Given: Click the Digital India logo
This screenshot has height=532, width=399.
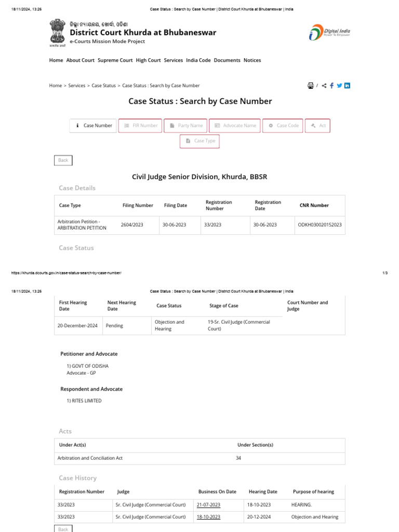Looking at the screenshot, I should pyautogui.click(x=330, y=33).
